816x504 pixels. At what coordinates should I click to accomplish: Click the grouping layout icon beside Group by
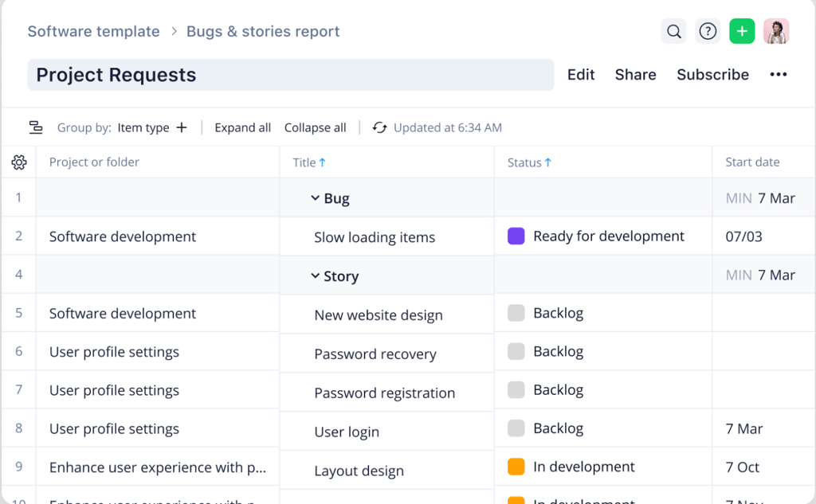(36, 127)
